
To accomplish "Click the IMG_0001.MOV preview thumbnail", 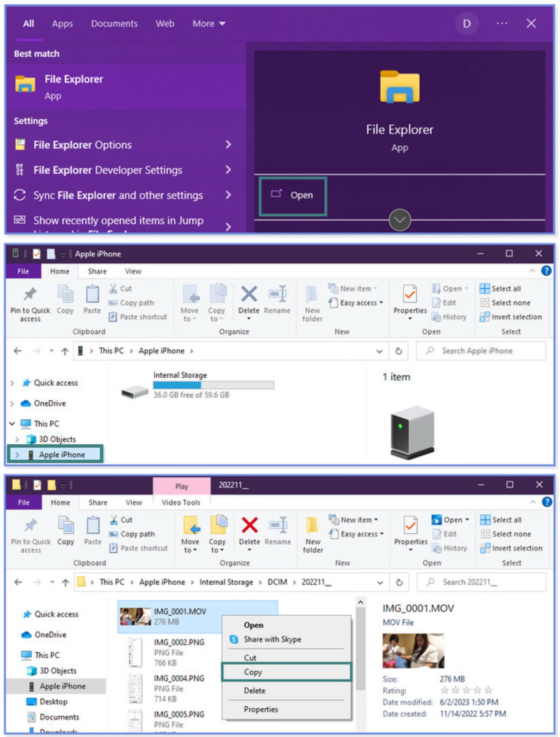I will pos(413,651).
